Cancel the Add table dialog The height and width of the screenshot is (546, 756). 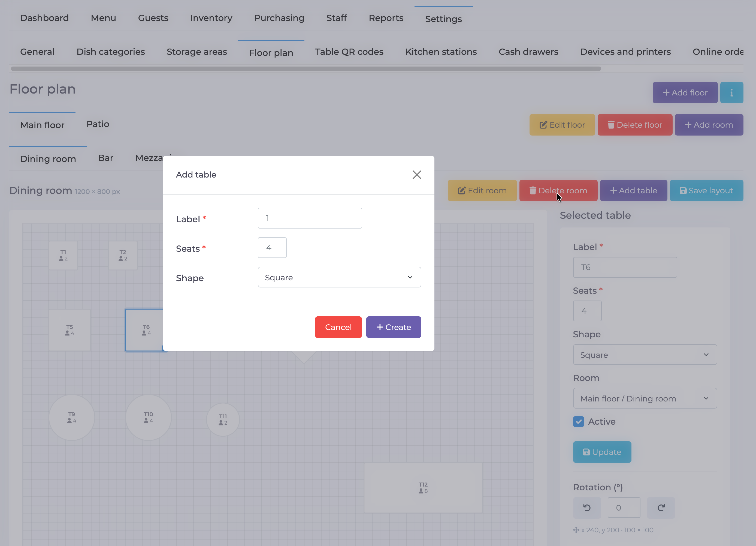(x=338, y=327)
